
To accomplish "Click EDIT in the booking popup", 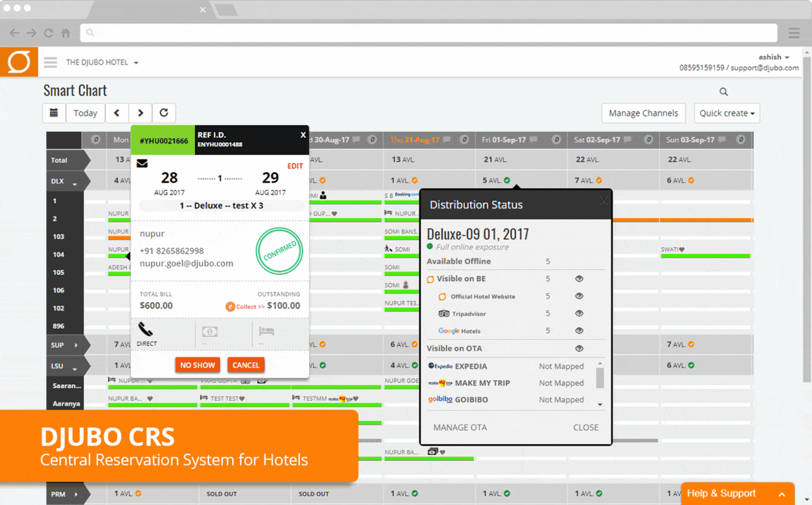I will [x=295, y=167].
